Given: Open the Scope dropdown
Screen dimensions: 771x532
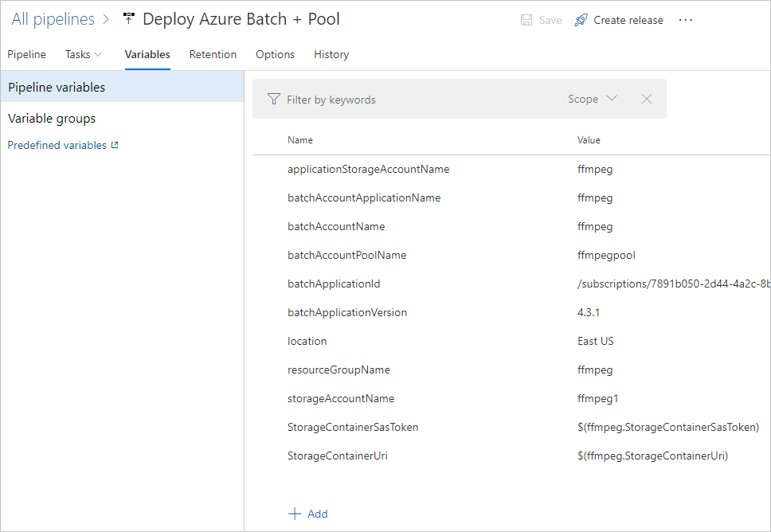Looking at the screenshot, I should [x=592, y=99].
